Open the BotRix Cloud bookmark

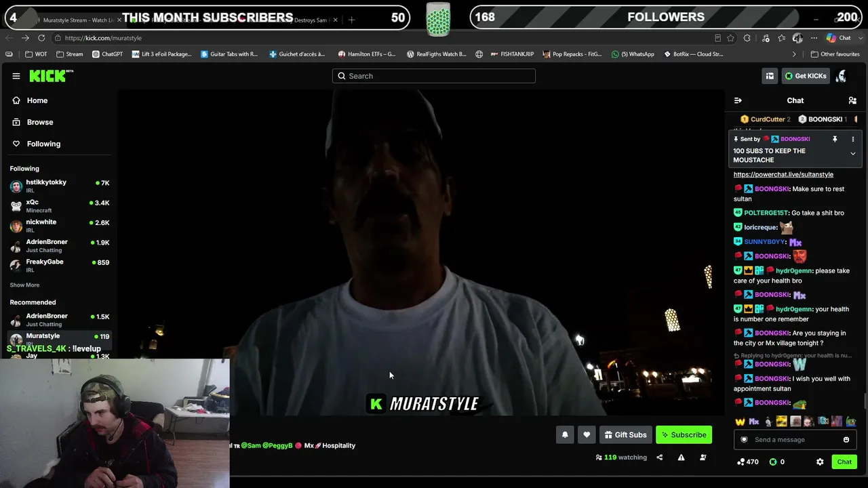[x=693, y=54]
